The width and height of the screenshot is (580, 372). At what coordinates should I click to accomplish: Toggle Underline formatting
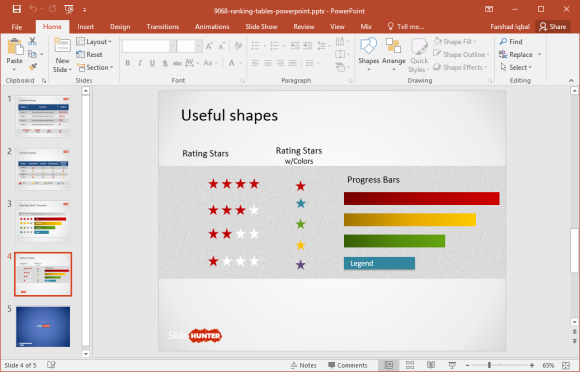(152, 63)
